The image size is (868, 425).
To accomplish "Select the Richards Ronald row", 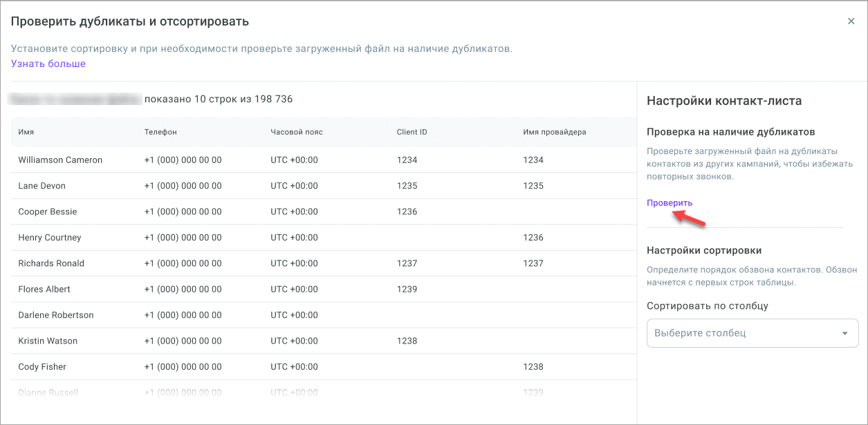I will tap(51, 263).
